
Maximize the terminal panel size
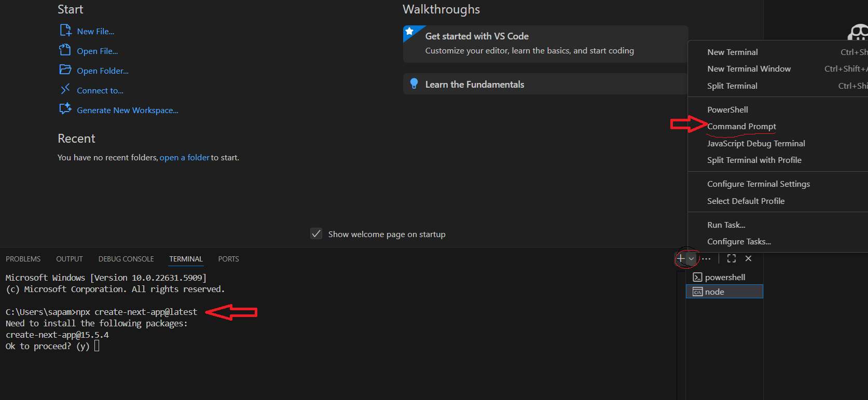click(732, 258)
